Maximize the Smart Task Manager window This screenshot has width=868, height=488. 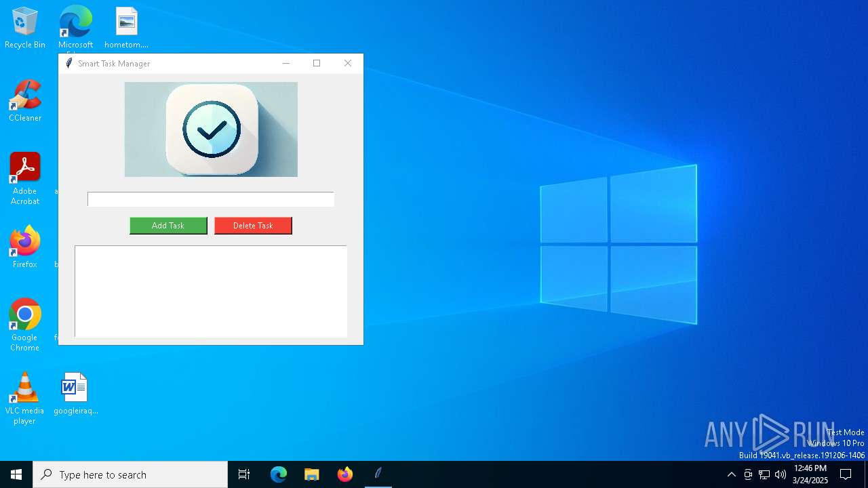(317, 63)
